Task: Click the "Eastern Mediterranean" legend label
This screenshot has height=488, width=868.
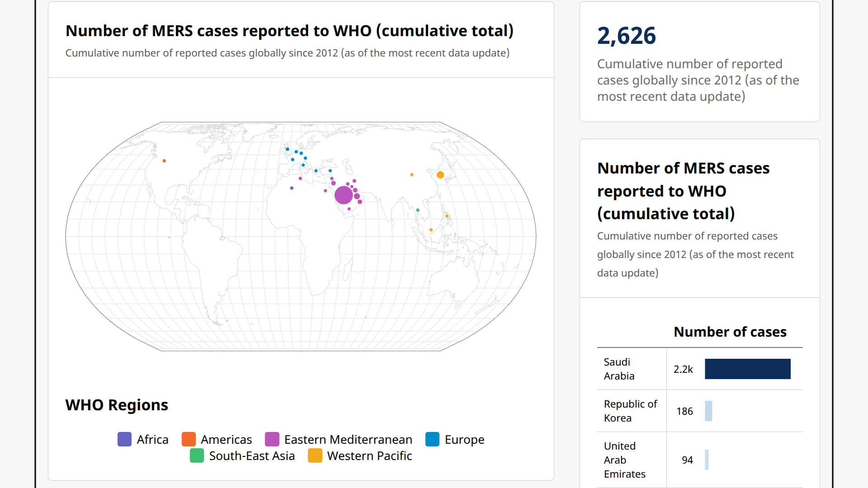Action: coord(348,439)
